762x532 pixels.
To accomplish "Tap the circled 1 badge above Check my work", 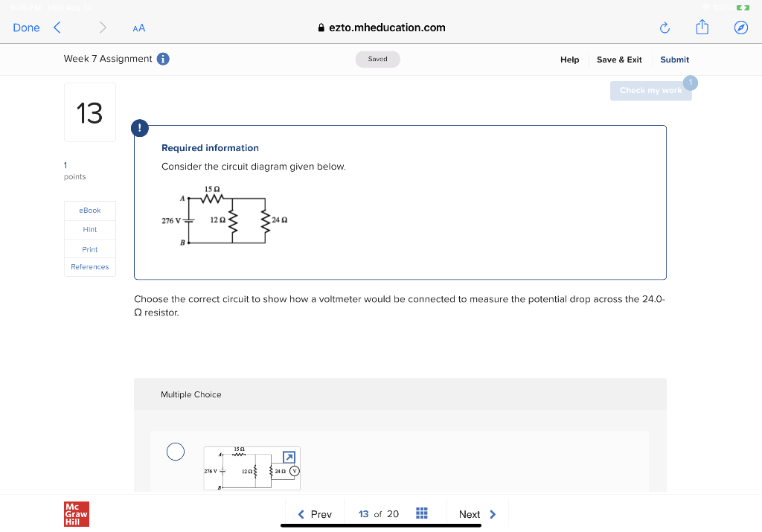I will click(x=691, y=83).
